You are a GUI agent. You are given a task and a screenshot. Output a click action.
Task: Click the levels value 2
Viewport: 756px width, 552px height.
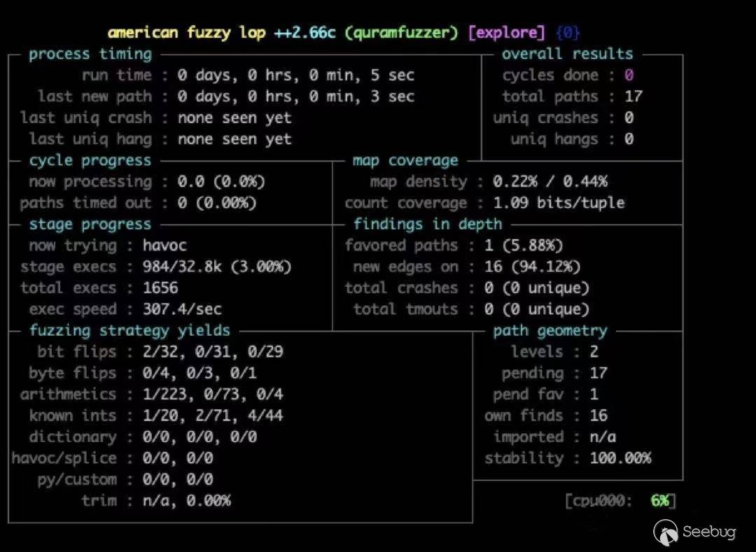(x=594, y=352)
